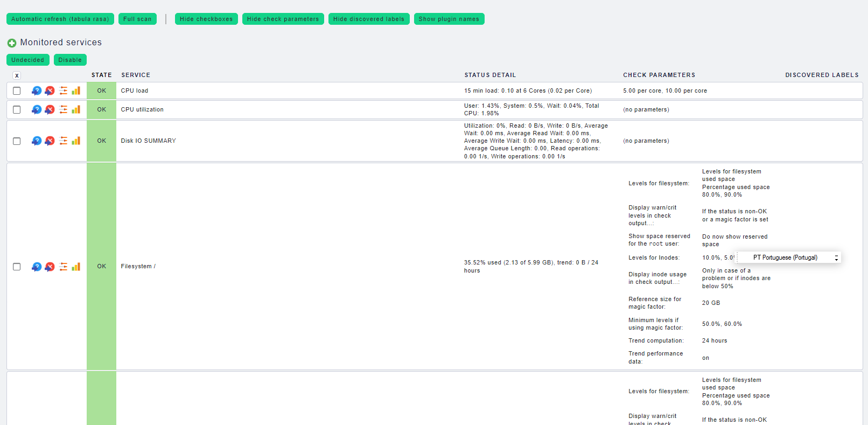
Task: Open check parameters icon for CPU load
Action: [64, 91]
